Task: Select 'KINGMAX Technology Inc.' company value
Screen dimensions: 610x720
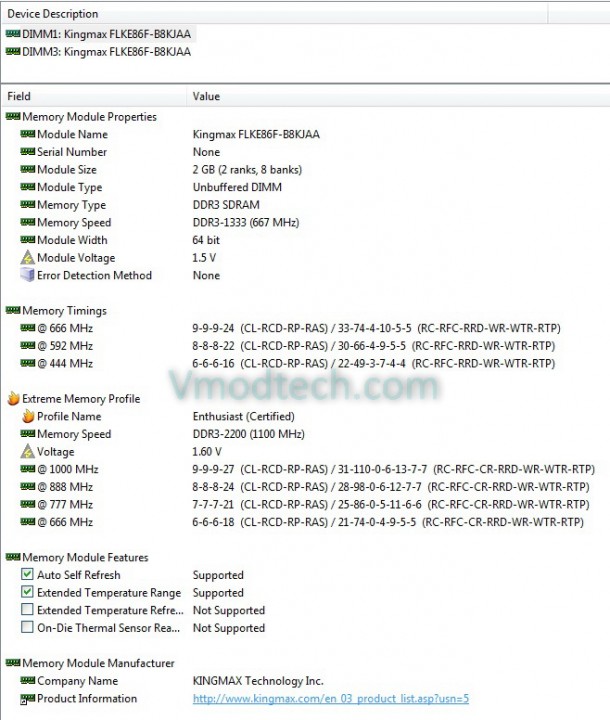Action: point(258,681)
